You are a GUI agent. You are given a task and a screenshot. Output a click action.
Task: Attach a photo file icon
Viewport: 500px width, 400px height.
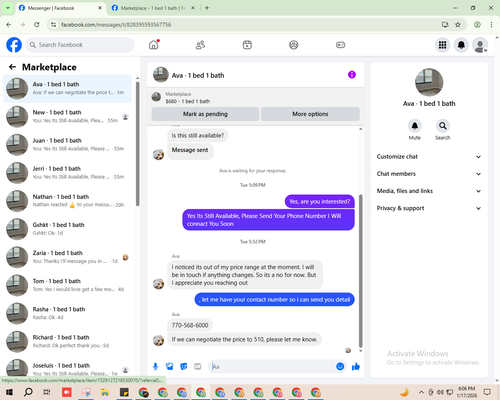coord(170,367)
